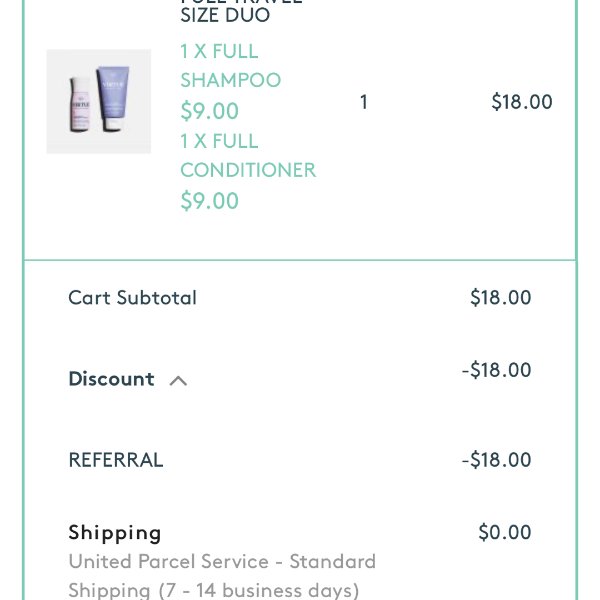The height and width of the screenshot is (600, 600).
Task: Select the 1 X FULL SHAMPOO text
Action: pyautogui.click(x=230, y=65)
